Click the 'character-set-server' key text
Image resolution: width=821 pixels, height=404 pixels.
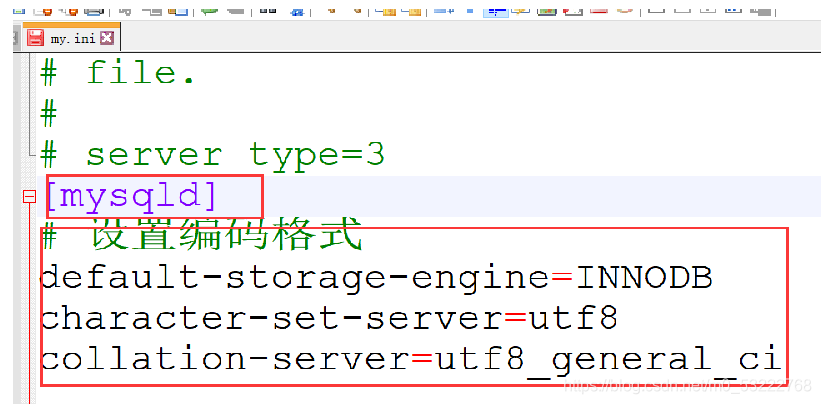[x=272, y=318]
